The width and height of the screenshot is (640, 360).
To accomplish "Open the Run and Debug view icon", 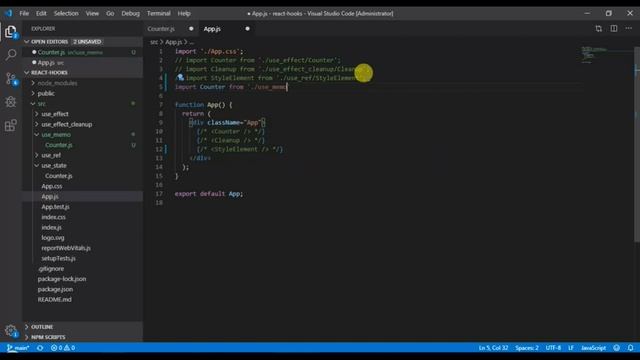I will pos(11,102).
